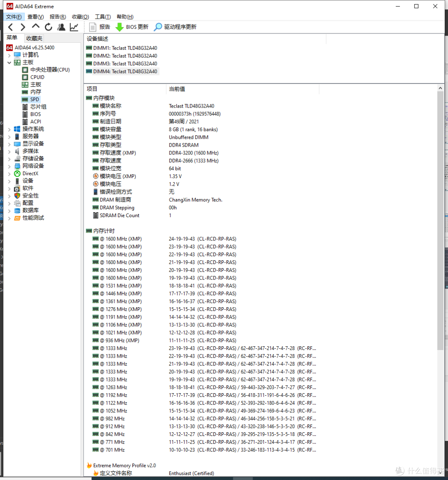This screenshot has width=448, height=480.
Task: Open the 收藏(O) menu
Action: click(x=80, y=17)
